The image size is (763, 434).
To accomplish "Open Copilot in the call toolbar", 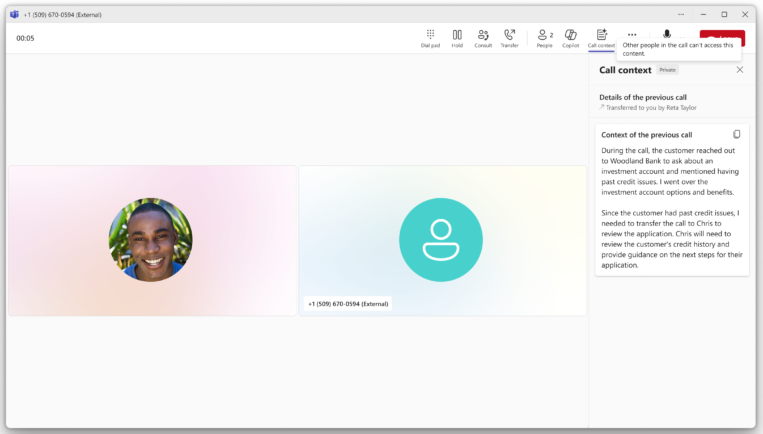I will pos(571,38).
